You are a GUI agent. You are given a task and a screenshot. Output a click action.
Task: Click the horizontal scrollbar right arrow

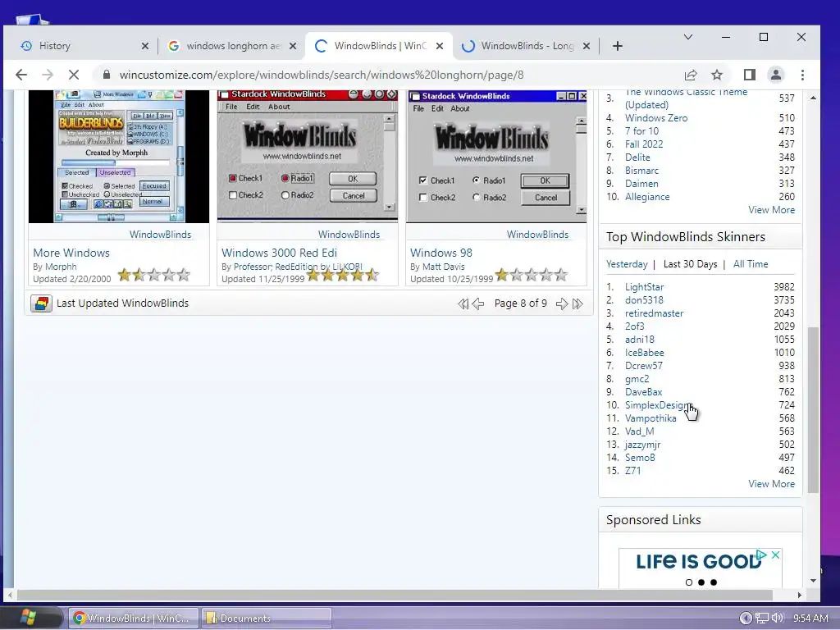point(800,596)
